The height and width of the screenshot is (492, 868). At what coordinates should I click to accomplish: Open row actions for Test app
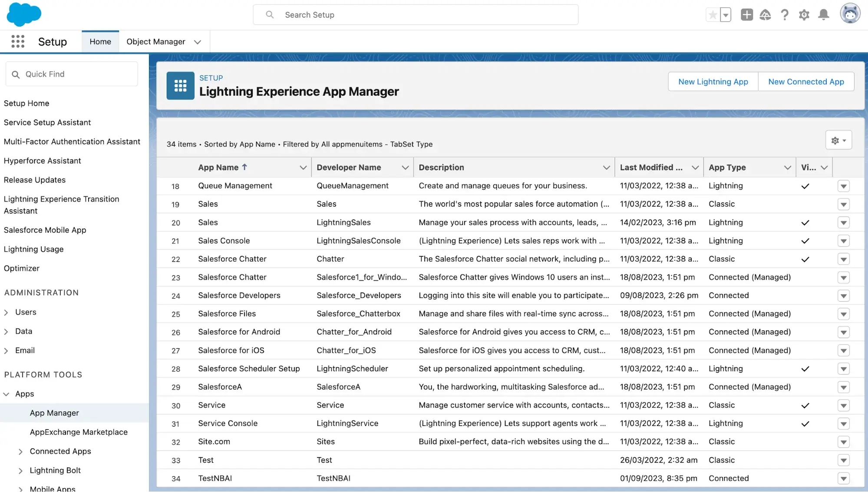[x=843, y=461]
